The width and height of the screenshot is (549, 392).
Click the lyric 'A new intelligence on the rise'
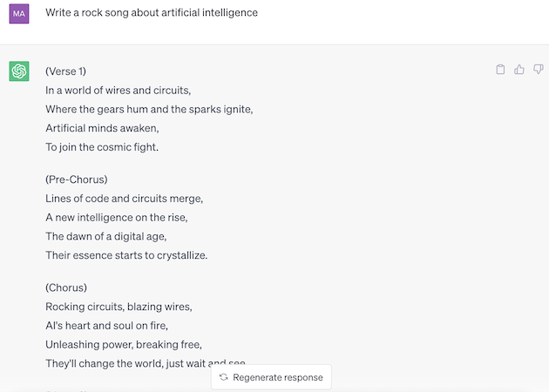click(x=117, y=218)
